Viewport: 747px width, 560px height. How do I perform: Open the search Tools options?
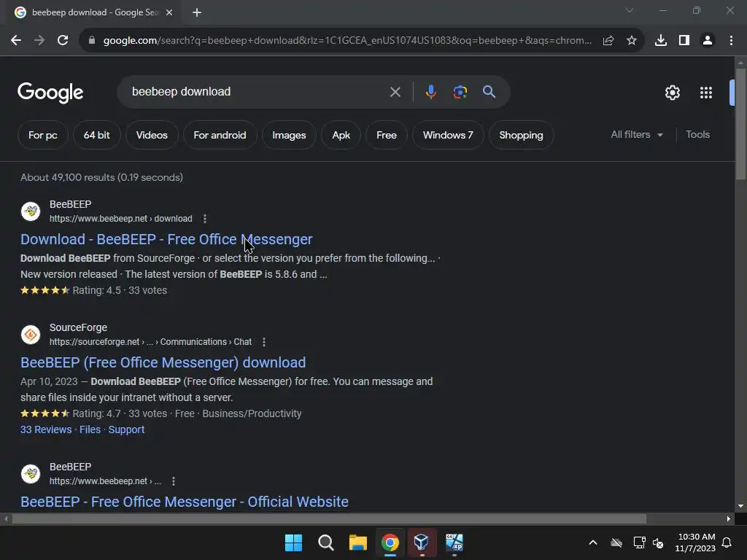[697, 135]
